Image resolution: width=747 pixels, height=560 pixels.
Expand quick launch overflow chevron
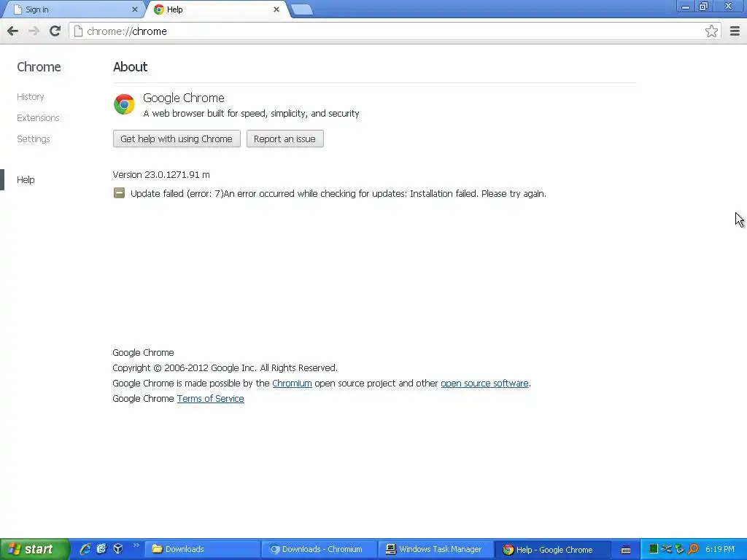136,545
